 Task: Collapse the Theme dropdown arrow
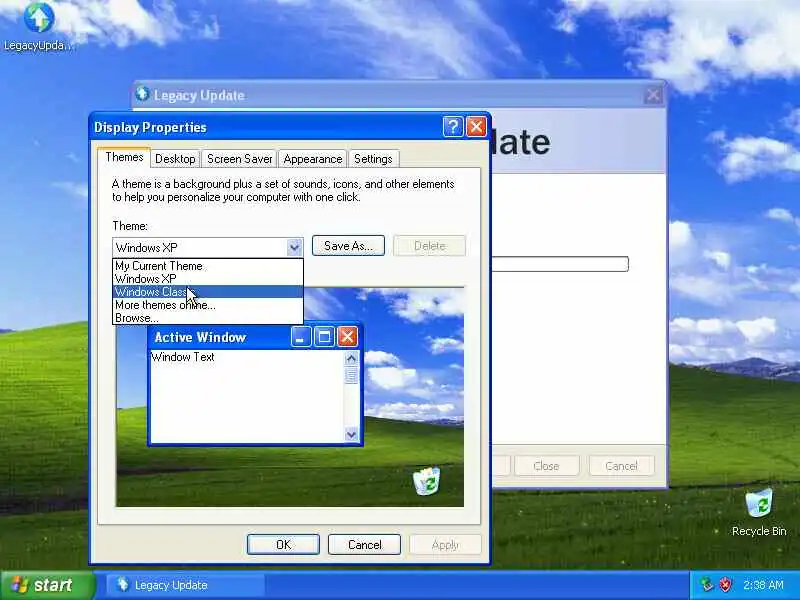click(x=294, y=247)
